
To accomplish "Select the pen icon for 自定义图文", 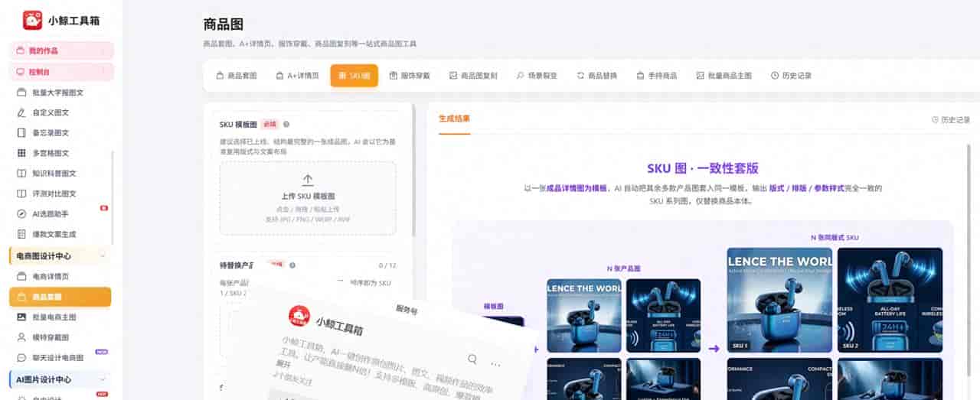I will coord(21,112).
